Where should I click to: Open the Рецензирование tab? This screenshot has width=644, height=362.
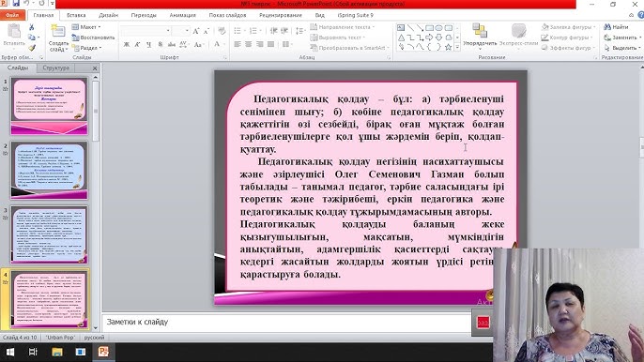coord(281,15)
